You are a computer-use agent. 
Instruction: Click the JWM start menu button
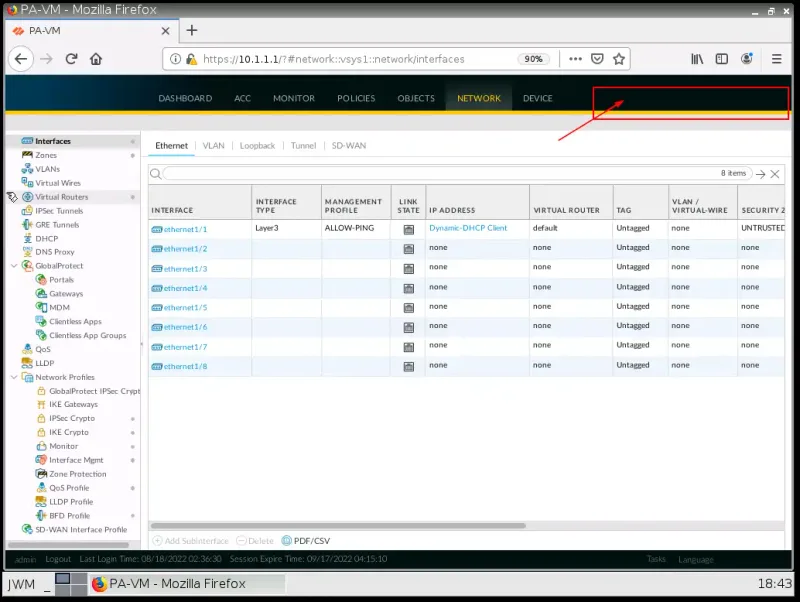21,584
